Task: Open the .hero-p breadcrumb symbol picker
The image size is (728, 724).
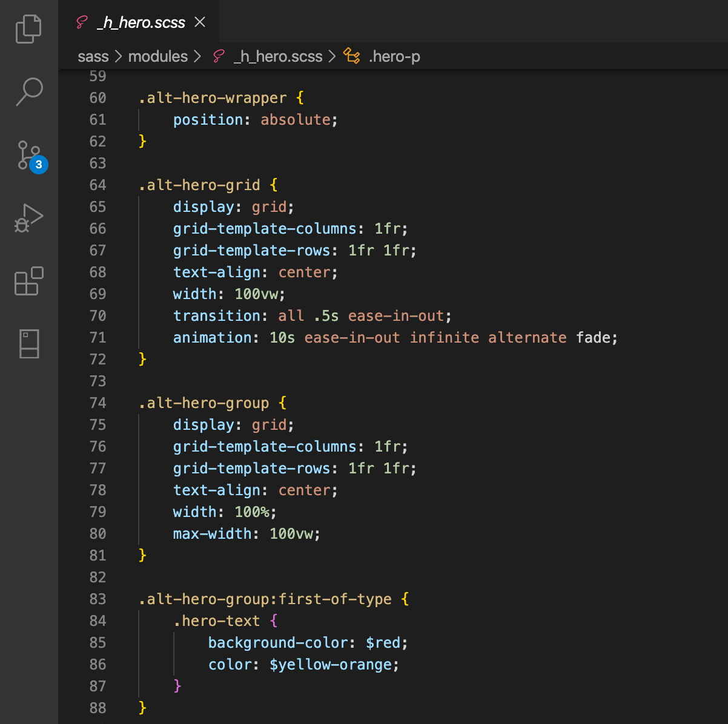Action: (394, 56)
